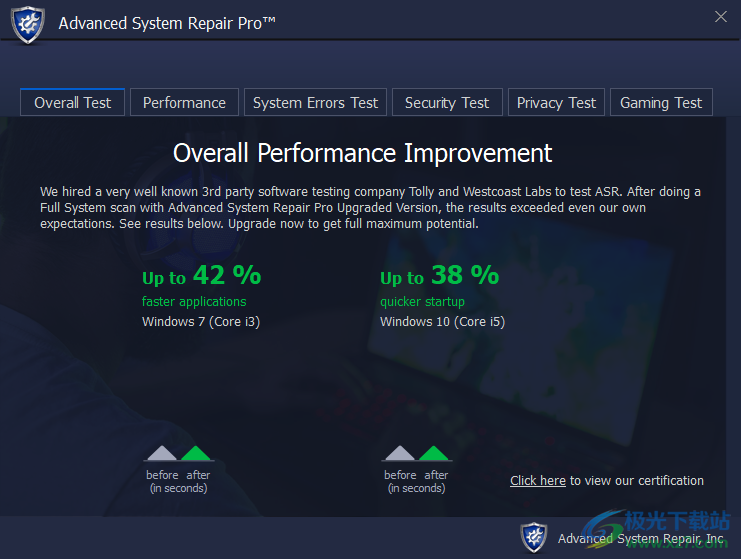Show the Gaming Test tab
Viewport: 741px width, 559px height.
pos(661,102)
